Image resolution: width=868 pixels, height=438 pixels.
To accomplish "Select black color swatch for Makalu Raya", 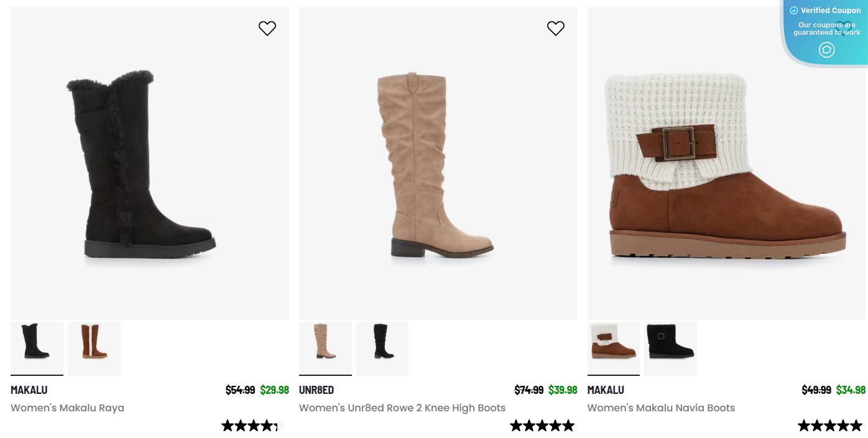I will click(37, 348).
